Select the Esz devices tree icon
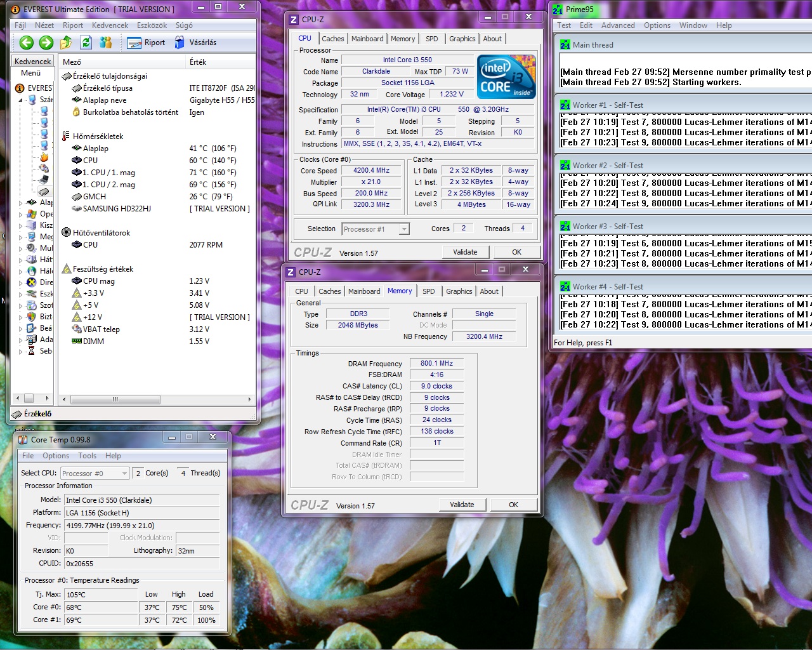 click(32, 293)
